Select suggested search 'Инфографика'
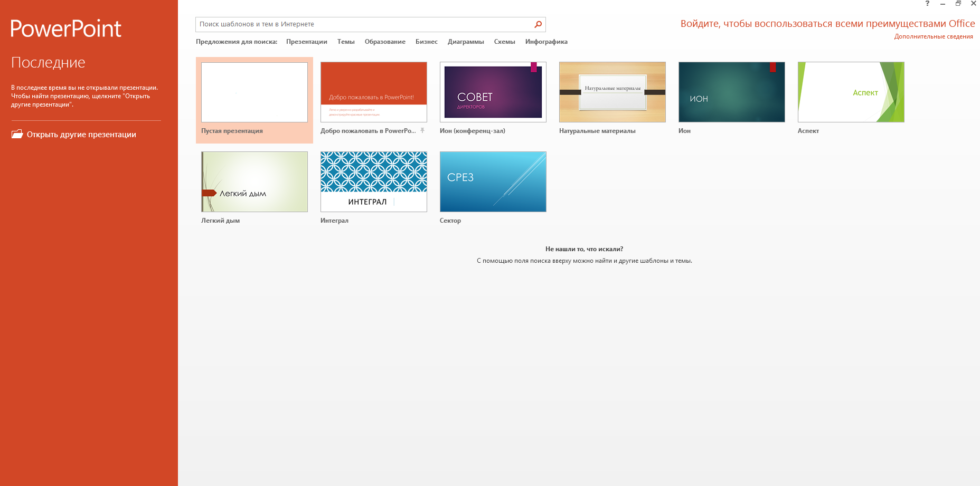The image size is (980, 486). (546, 42)
